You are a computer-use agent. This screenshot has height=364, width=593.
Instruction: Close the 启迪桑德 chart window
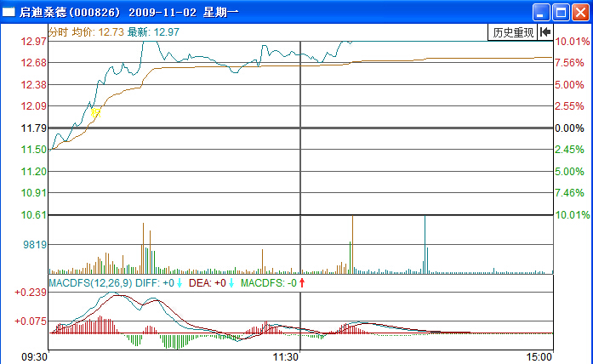(x=580, y=13)
